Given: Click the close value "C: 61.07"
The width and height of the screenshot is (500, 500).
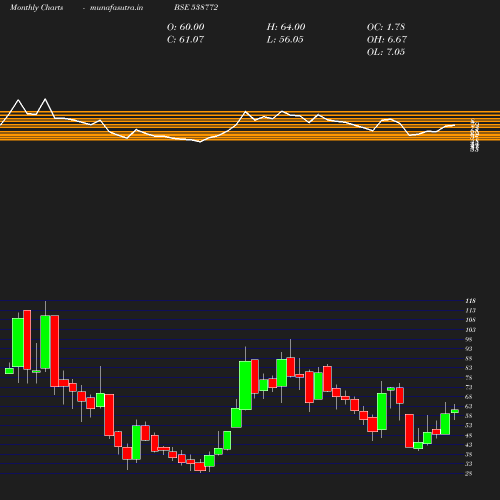Looking at the screenshot, I should 185,39.
